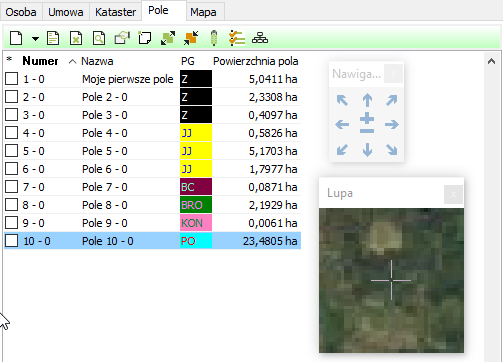Click the hand-over folder icon
This screenshot has height=362, width=503.
point(122,38)
